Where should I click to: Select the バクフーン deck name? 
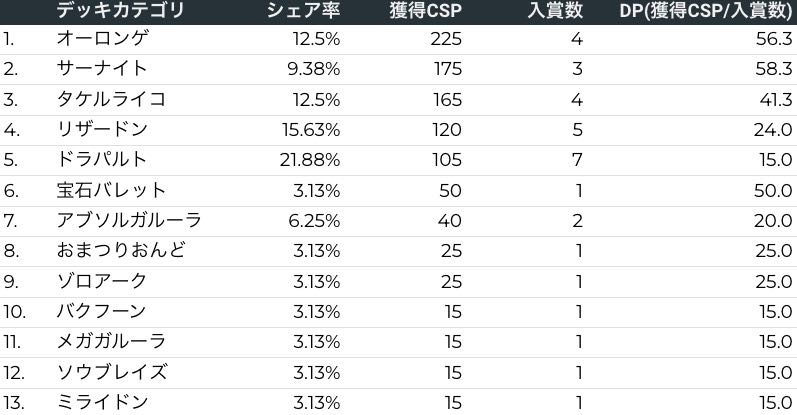point(103,312)
